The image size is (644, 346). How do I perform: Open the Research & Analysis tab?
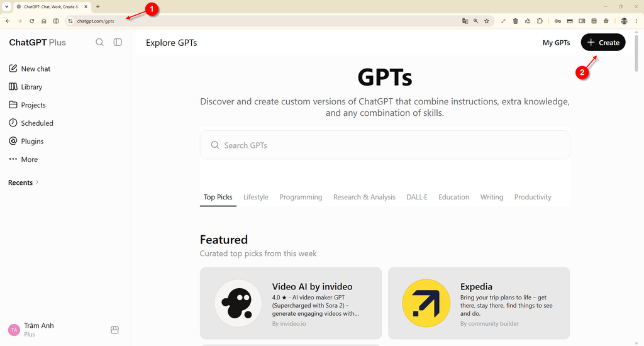[x=364, y=198]
